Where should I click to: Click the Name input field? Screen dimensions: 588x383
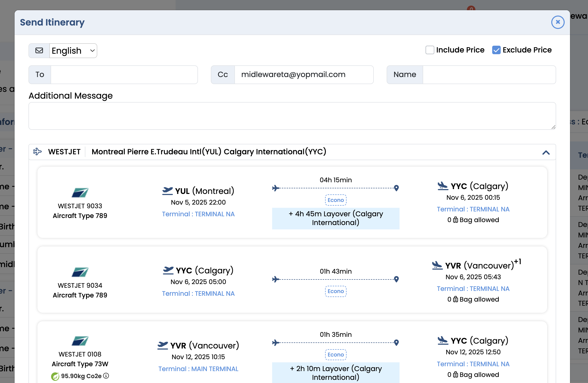[489, 75]
